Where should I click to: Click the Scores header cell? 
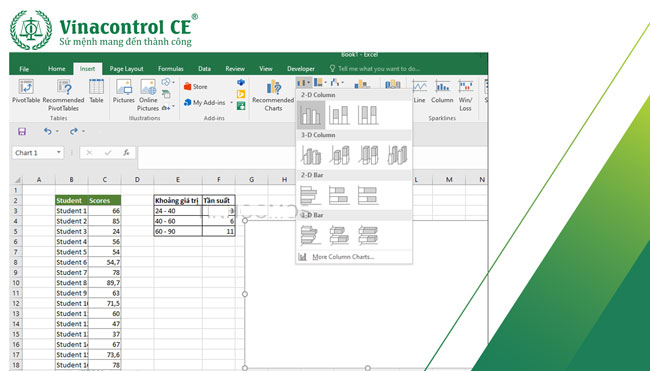point(104,201)
